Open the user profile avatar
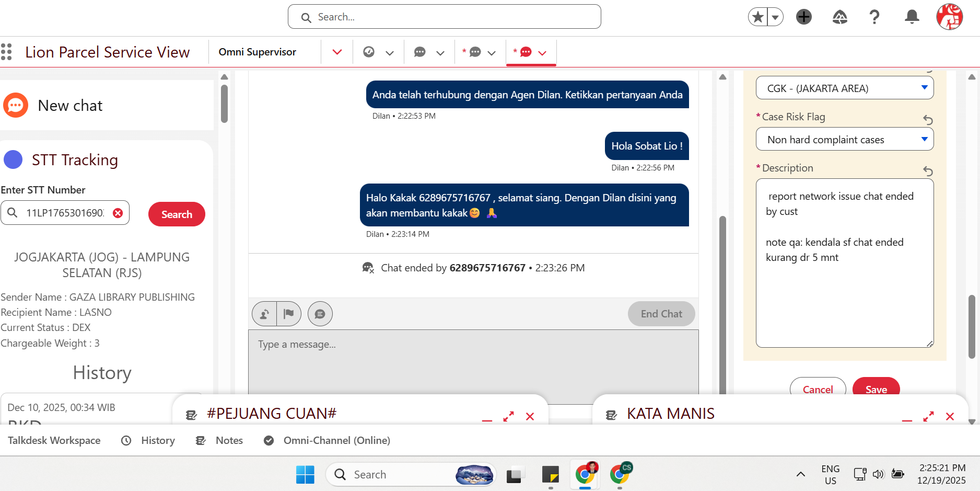 pyautogui.click(x=950, y=17)
